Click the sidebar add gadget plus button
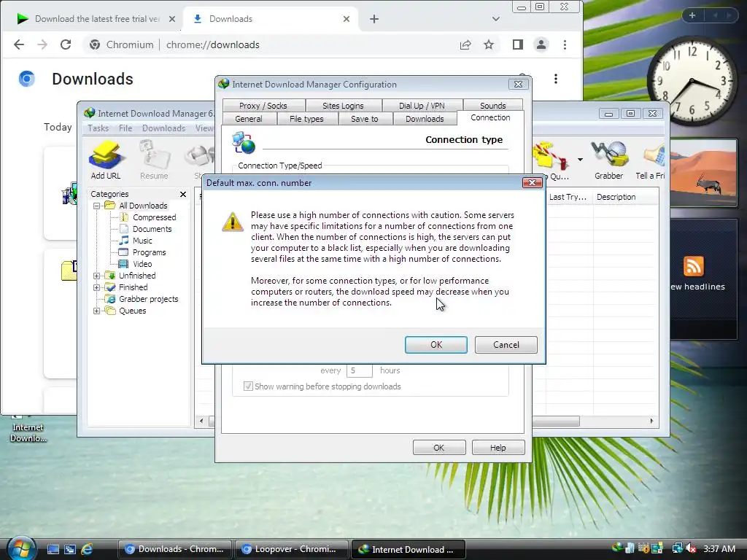The image size is (747, 560). pyautogui.click(x=692, y=16)
